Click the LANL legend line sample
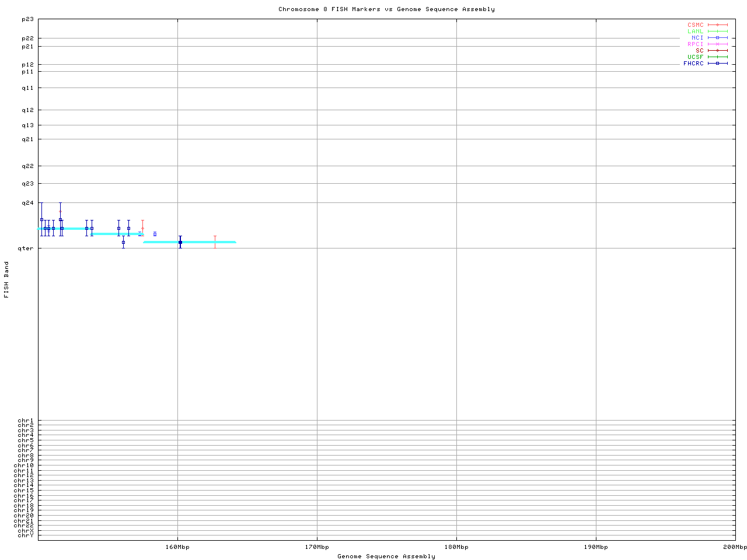 [x=718, y=32]
